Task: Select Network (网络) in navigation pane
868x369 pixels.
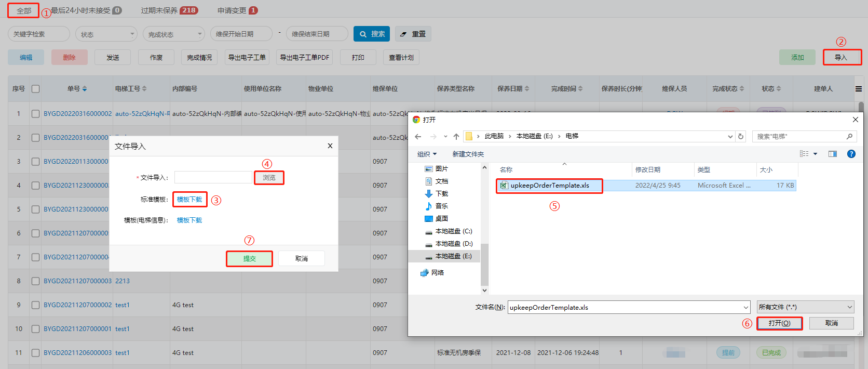Action: coord(432,273)
